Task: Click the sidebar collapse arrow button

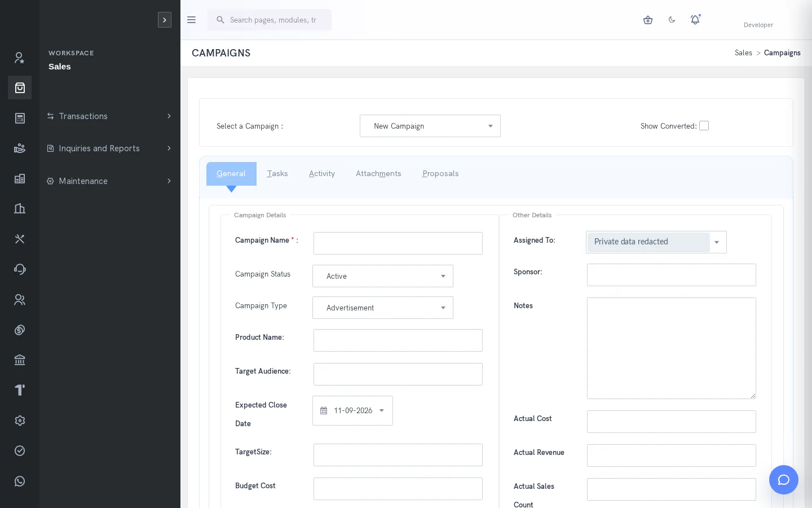Action: (x=165, y=20)
